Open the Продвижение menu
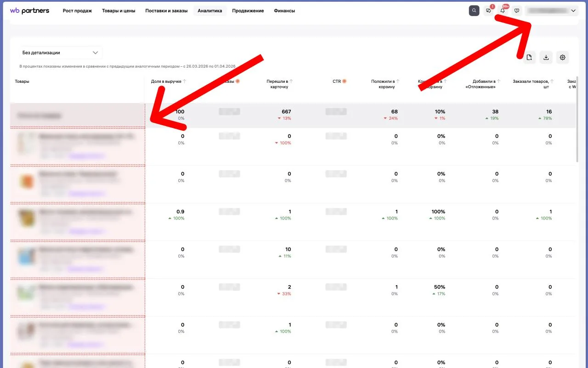The image size is (588, 368). coord(248,11)
